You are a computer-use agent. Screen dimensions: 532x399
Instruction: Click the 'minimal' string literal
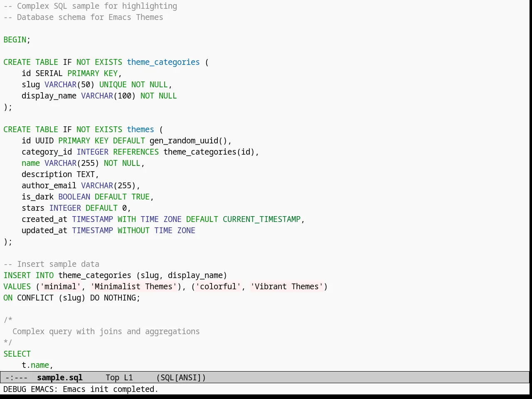60,286
